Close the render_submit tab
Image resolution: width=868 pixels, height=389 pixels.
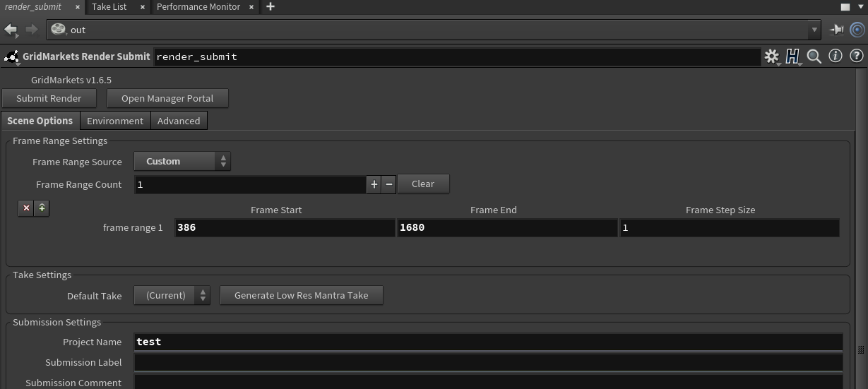coord(78,7)
